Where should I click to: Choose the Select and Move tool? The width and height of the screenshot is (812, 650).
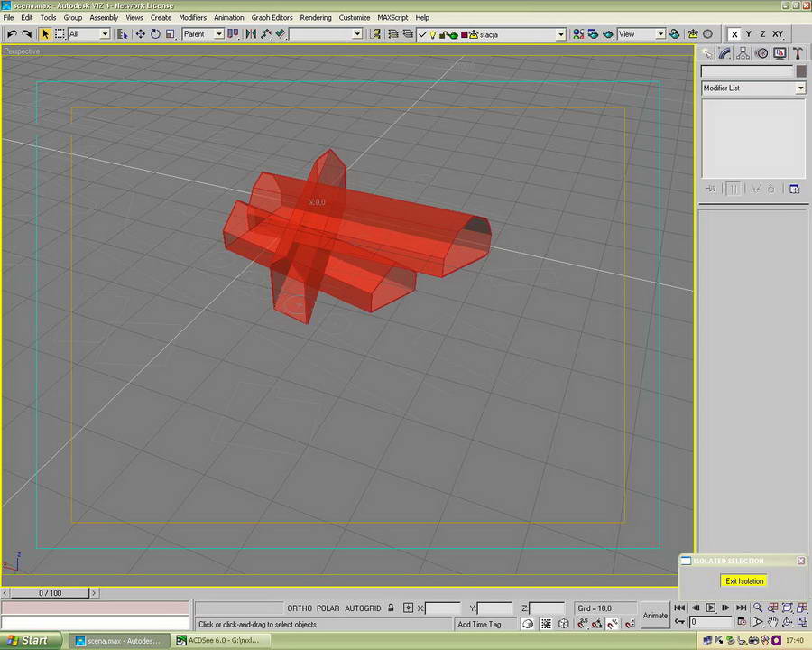click(x=140, y=34)
